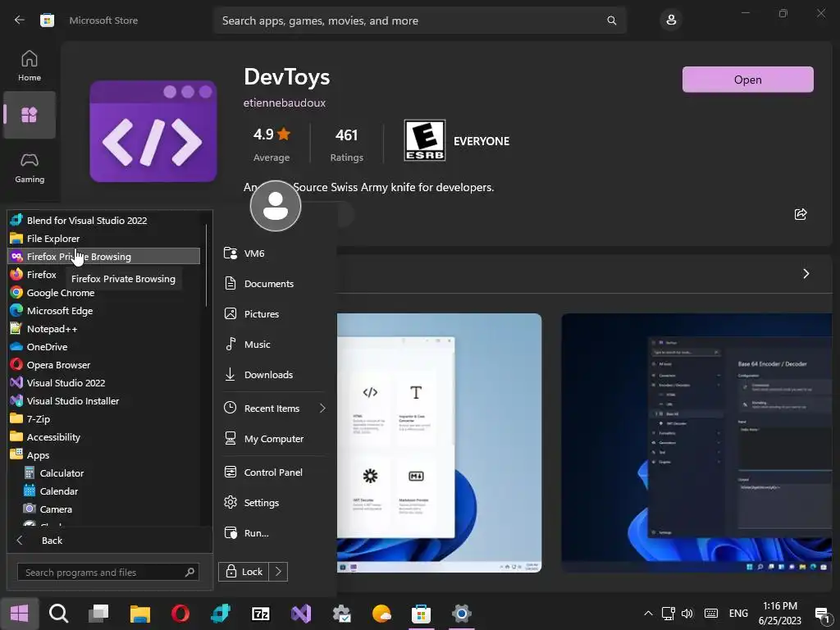Share the DevToys page via share icon

click(801, 214)
